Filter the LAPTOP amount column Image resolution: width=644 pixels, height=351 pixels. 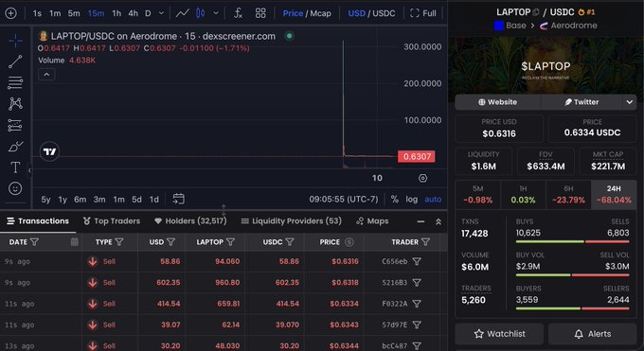(x=230, y=242)
